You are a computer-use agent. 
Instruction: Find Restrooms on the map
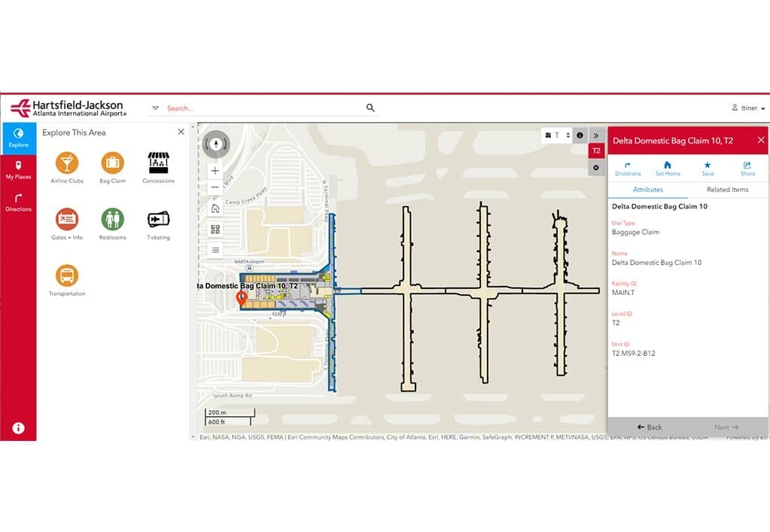(x=112, y=219)
